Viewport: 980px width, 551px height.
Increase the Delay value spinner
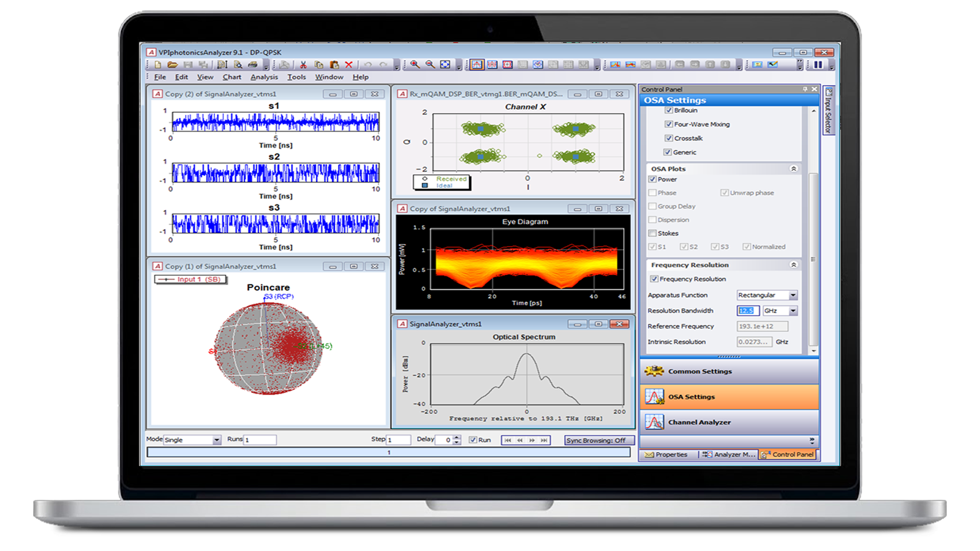(x=457, y=438)
